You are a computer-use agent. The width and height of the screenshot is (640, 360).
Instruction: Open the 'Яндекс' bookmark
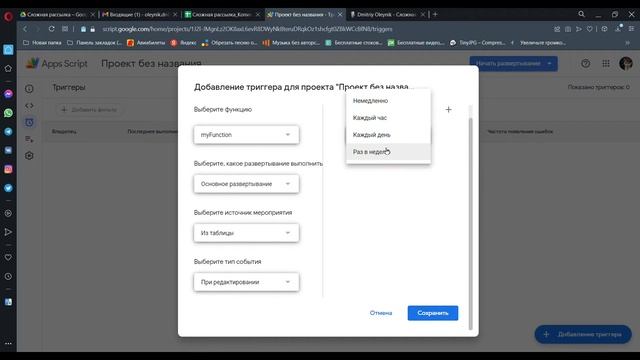[184, 42]
